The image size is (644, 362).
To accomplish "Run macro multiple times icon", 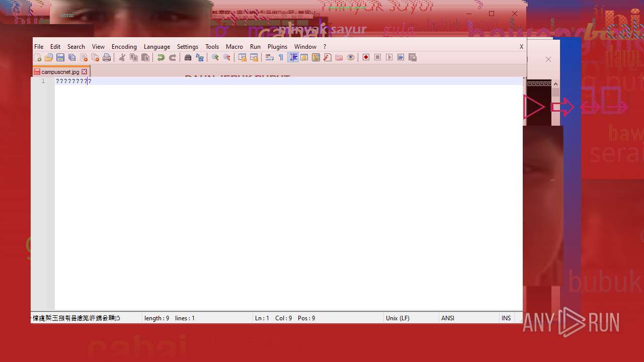I will tap(400, 57).
